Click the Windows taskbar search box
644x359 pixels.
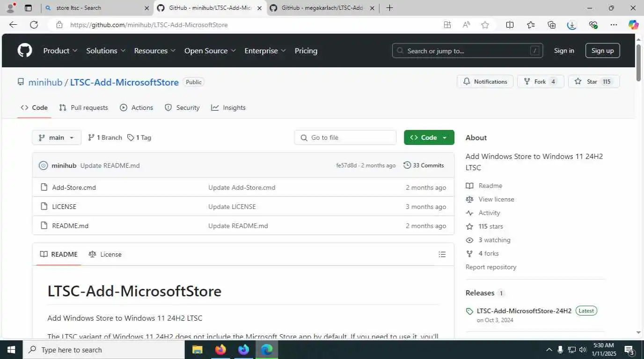point(104,350)
